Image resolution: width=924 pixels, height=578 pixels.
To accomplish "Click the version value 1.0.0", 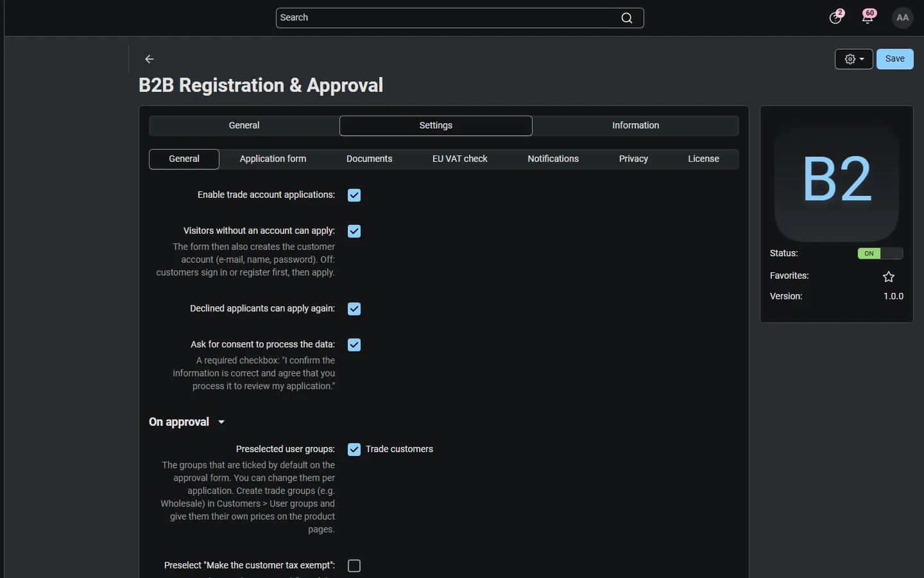I will tap(893, 297).
